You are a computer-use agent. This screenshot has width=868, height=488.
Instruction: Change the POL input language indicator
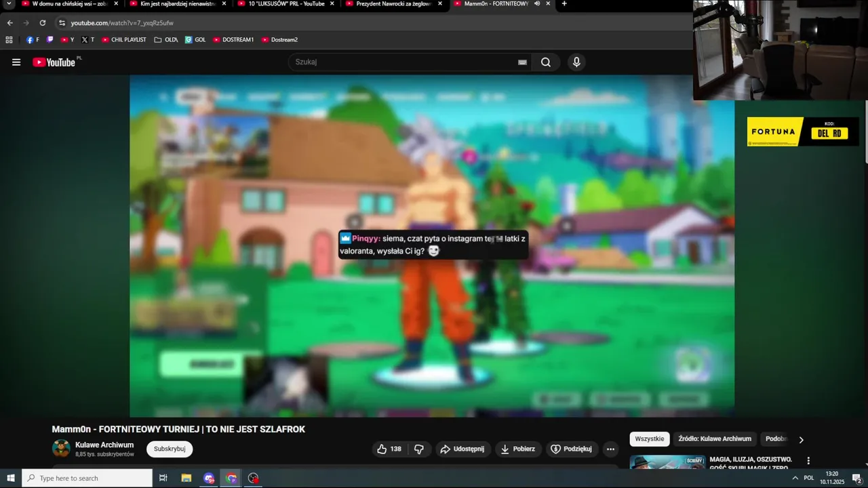pyautogui.click(x=808, y=478)
